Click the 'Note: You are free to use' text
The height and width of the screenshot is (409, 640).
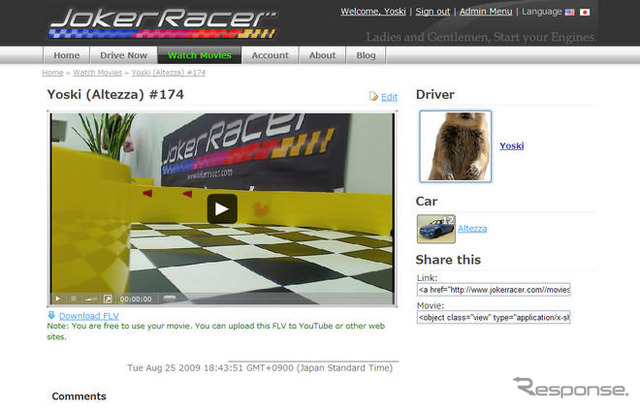pyautogui.click(x=216, y=331)
